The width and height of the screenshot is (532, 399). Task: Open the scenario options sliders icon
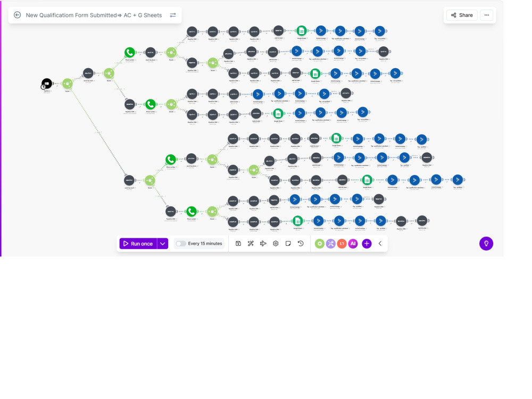(173, 15)
